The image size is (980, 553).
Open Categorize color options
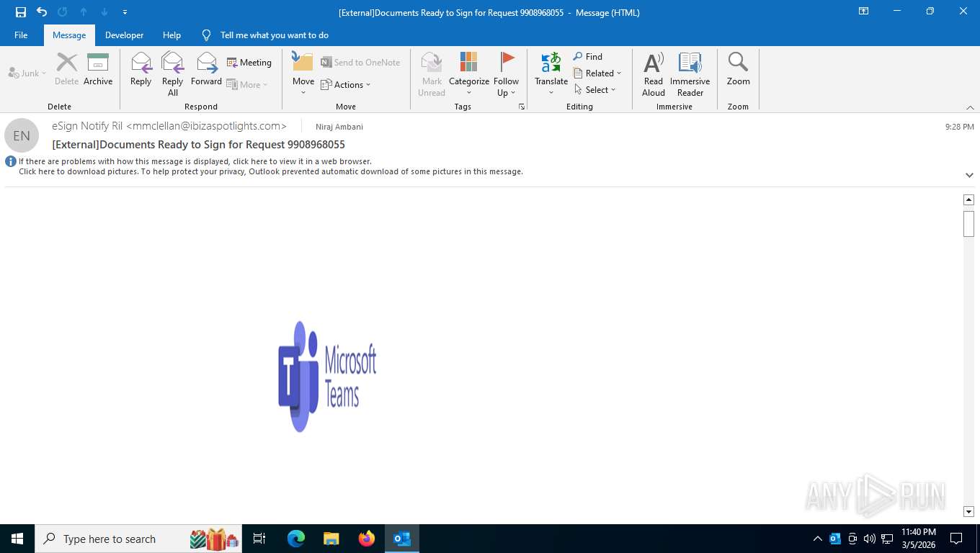click(x=469, y=74)
